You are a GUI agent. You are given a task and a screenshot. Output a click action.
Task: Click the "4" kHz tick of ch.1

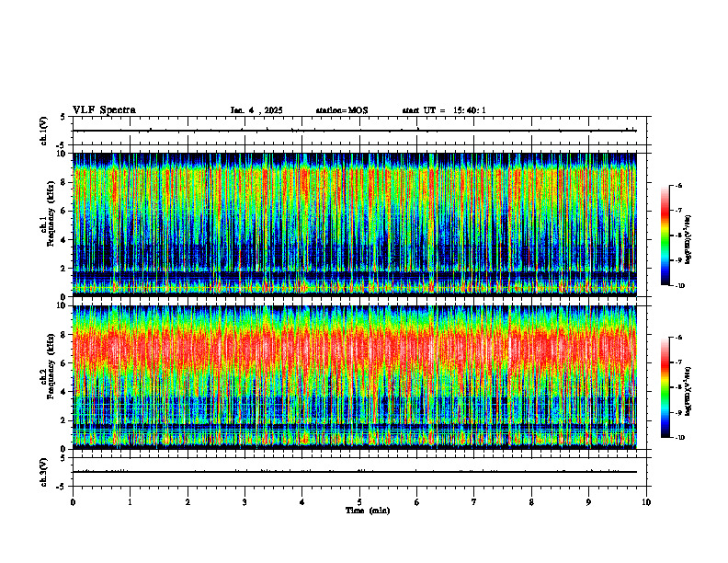pos(64,240)
